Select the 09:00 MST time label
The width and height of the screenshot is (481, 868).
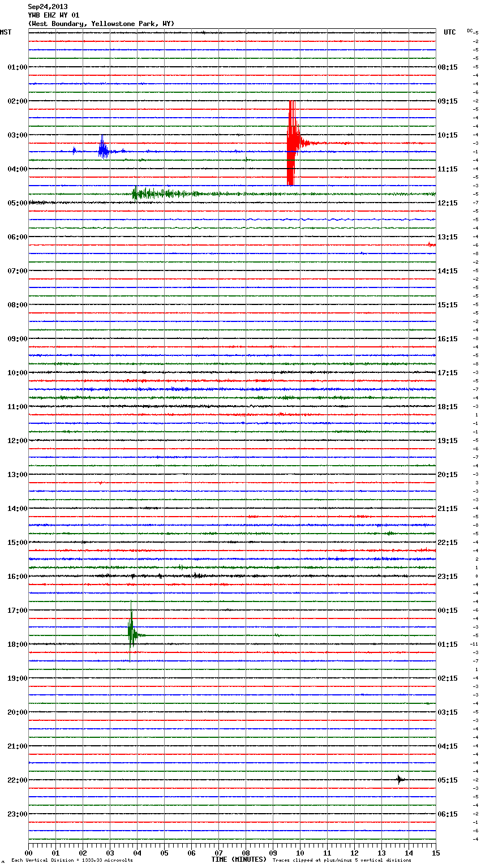[17, 338]
